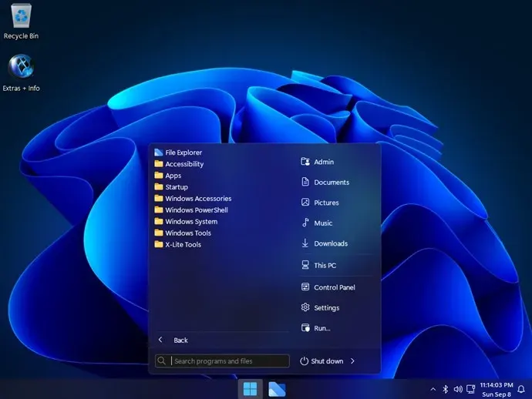Click the Music note icon
This screenshot has width=532, height=399.
tap(305, 223)
